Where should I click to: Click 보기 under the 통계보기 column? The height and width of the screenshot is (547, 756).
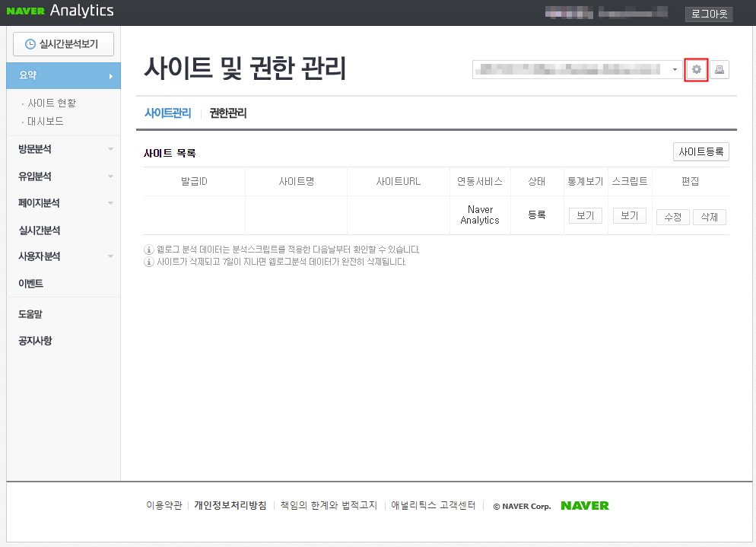[585, 215]
